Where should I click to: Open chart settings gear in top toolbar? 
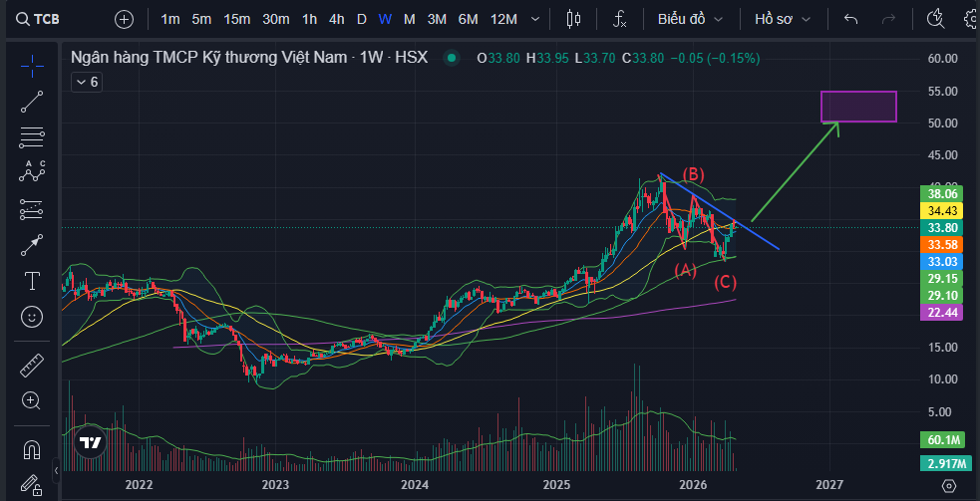tap(971, 19)
